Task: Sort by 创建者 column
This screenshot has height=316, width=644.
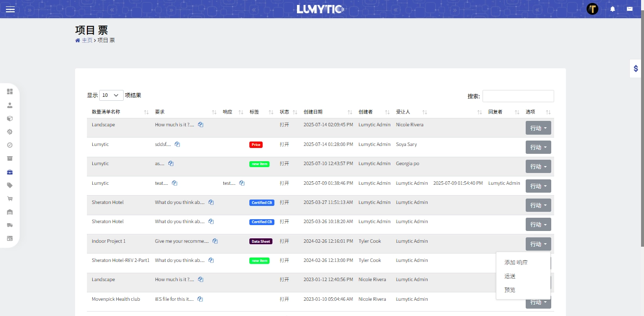Action: click(x=387, y=112)
